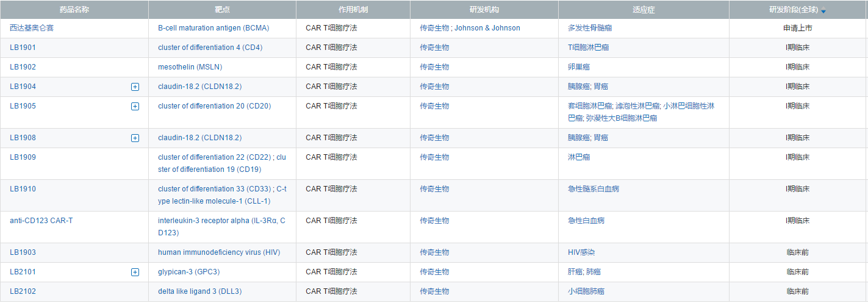
Task: Expand the LB2101 row plus icon
Action: [x=135, y=272]
